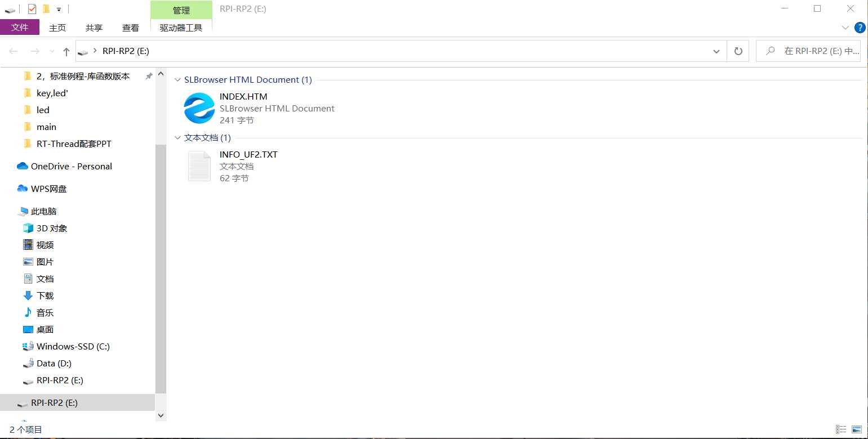
Task: Select the 管理 contextual tab
Action: pyautogui.click(x=181, y=10)
